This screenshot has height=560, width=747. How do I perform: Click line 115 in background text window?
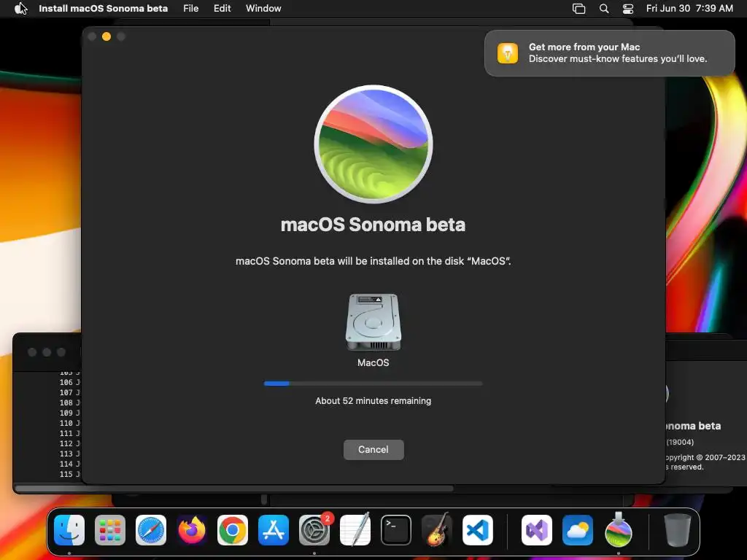(69, 474)
